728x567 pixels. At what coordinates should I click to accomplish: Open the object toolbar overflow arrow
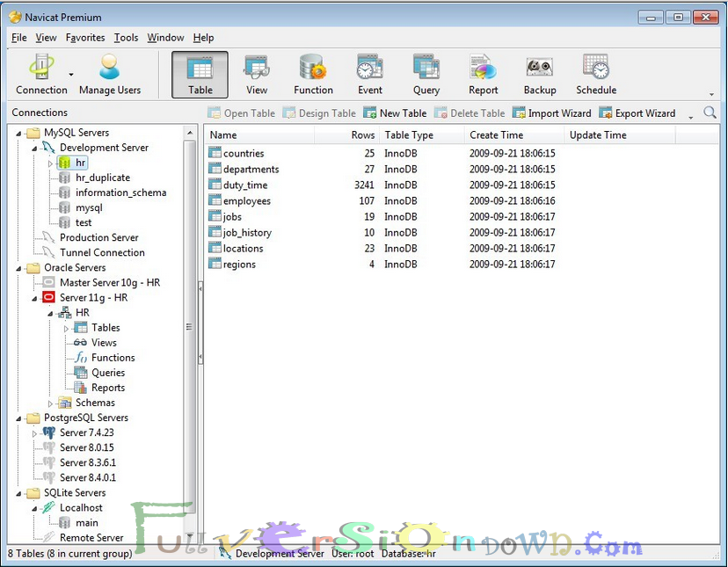[691, 118]
